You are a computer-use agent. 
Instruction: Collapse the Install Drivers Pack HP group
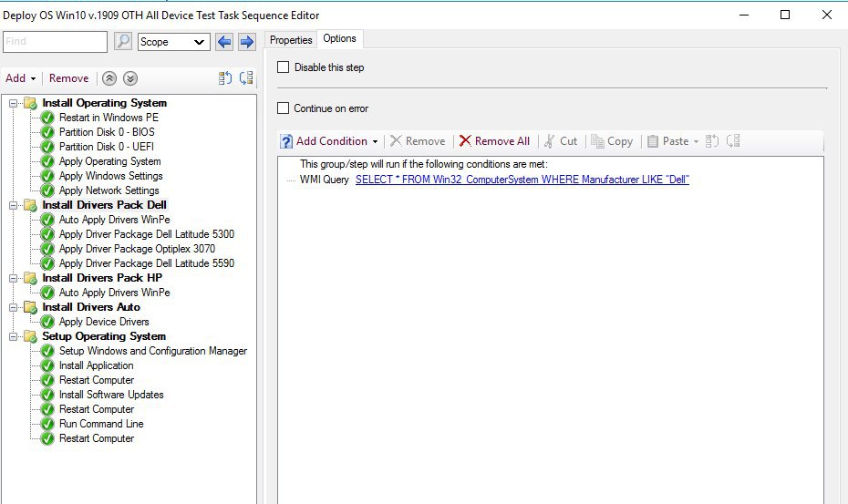pyautogui.click(x=14, y=278)
